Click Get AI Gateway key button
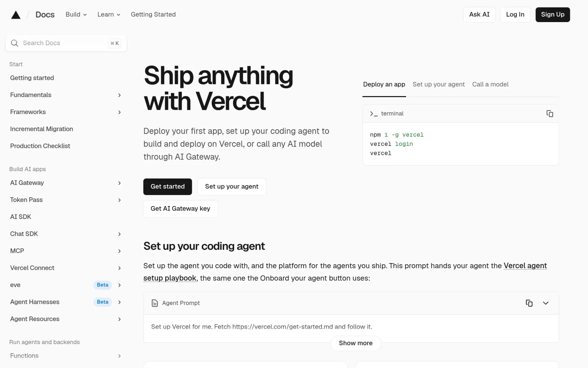The width and height of the screenshot is (588, 368). (180, 209)
